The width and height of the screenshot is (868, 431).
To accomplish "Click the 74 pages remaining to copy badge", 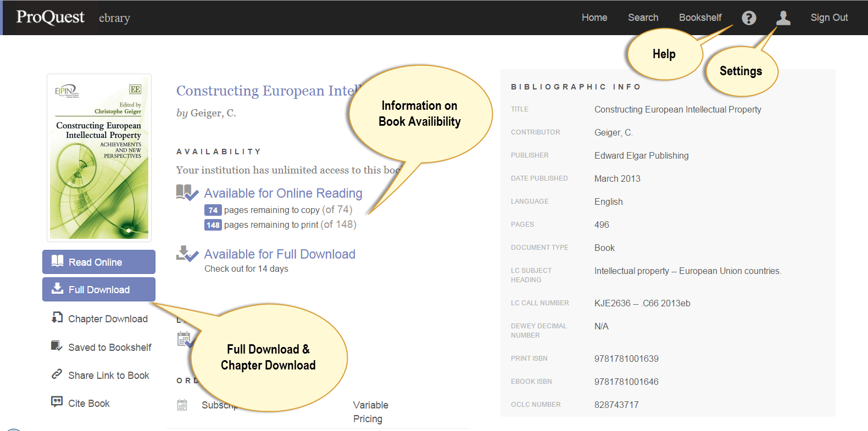I will pyautogui.click(x=213, y=210).
